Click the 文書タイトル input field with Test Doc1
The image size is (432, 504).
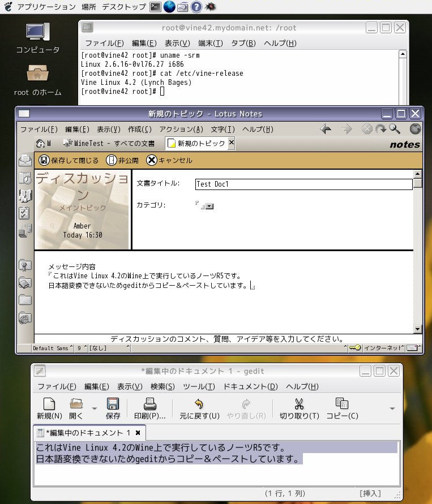coord(303,184)
